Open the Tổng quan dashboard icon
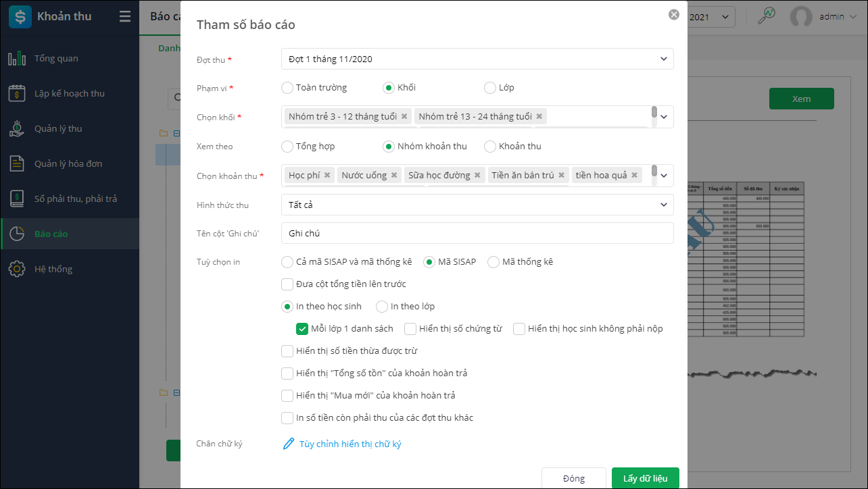This screenshot has width=868, height=489. click(17, 59)
